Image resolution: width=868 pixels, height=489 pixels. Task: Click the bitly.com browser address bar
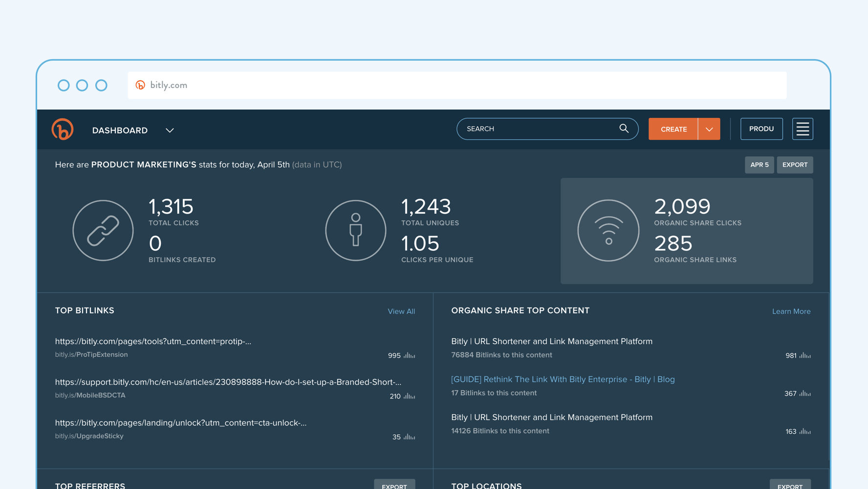click(x=457, y=85)
